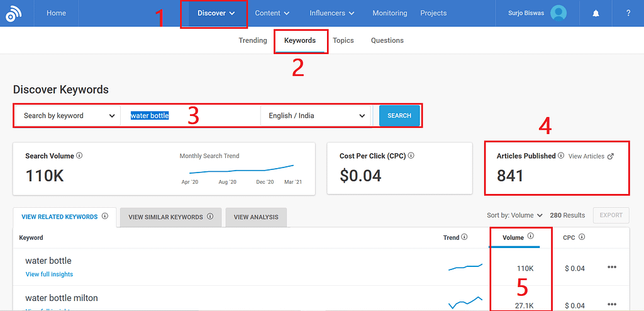
Task: Switch to the Questions tab
Action: tap(387, 40)
